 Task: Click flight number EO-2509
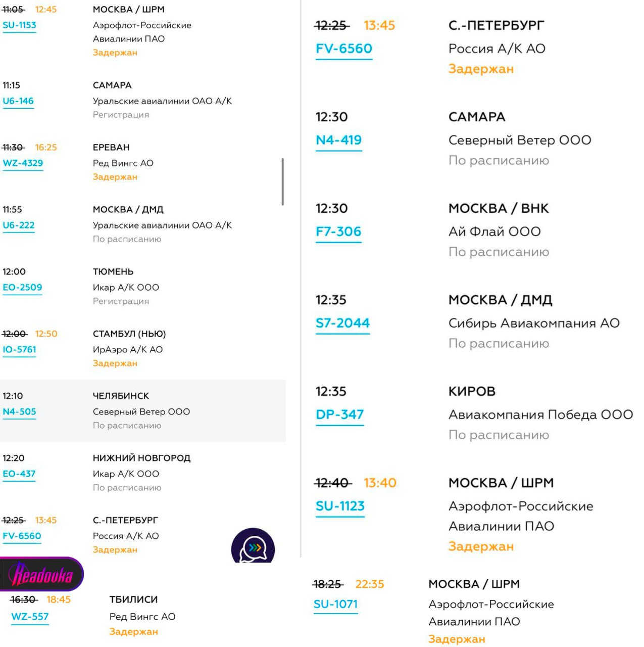coord(22,287)
